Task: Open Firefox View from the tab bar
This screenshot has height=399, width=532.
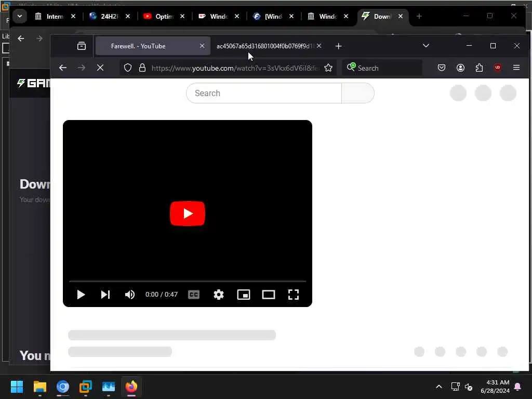Action: (82, 46)
